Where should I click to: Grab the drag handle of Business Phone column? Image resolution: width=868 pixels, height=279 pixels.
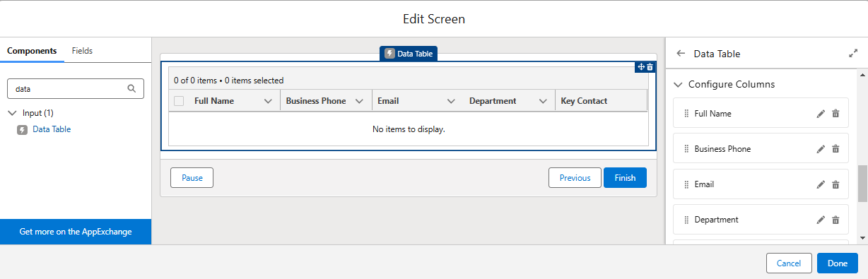[x=686, y=149]
